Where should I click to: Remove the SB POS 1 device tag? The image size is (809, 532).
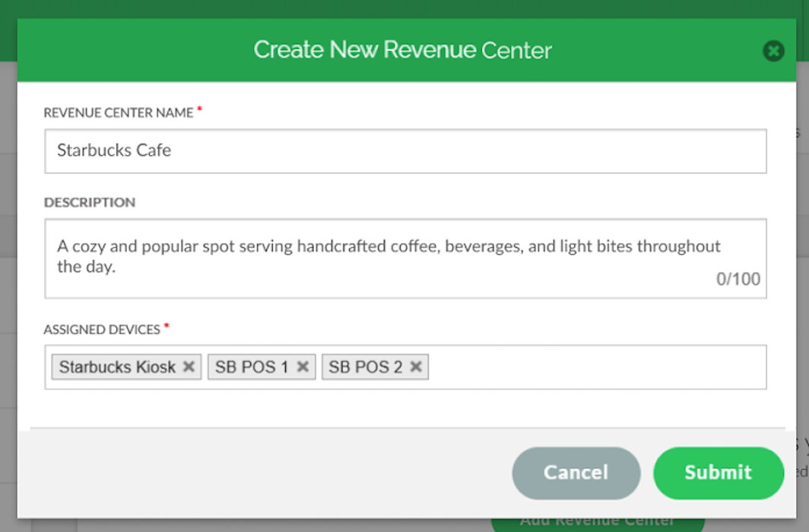pyautogui.click(x=303, y=366)
